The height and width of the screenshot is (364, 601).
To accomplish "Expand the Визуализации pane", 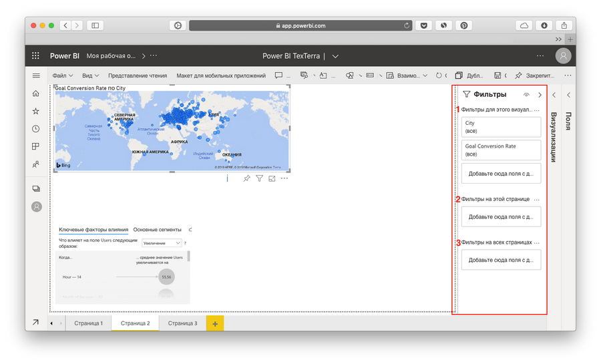I will (x=554, y=95).
